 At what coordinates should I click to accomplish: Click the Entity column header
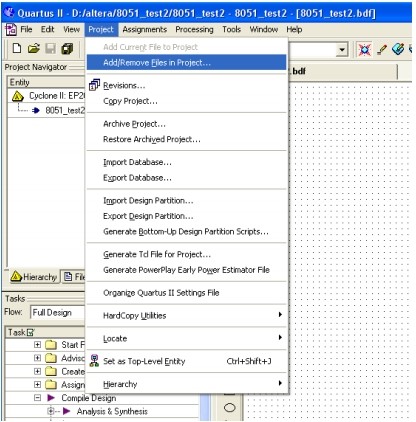click(x=46, y=82)
